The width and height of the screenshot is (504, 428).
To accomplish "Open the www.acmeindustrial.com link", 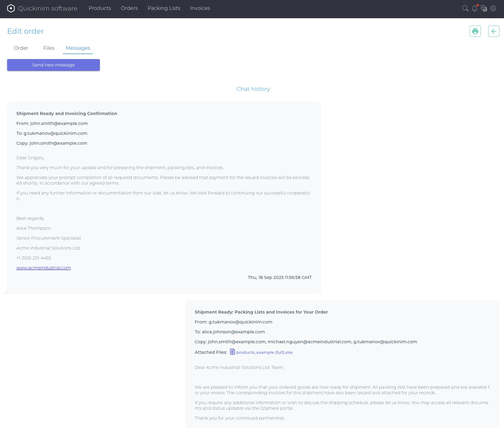I will click(44, 268).
